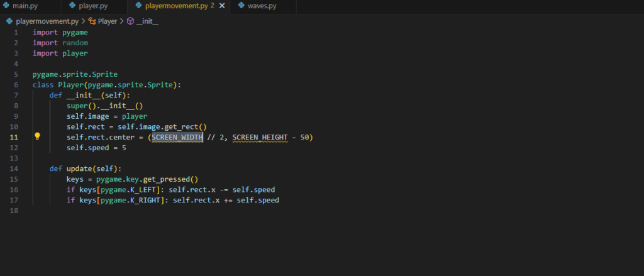Click the problems count badge on playermovement.py tab
This screenshot has width=644, height=276.
point(213,6)
